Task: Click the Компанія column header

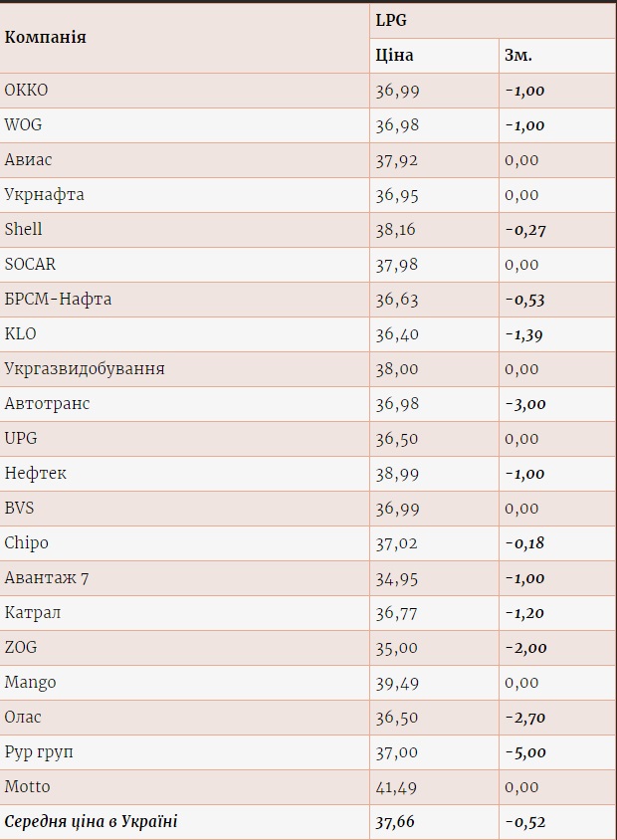Action: [x=184, y=38]
